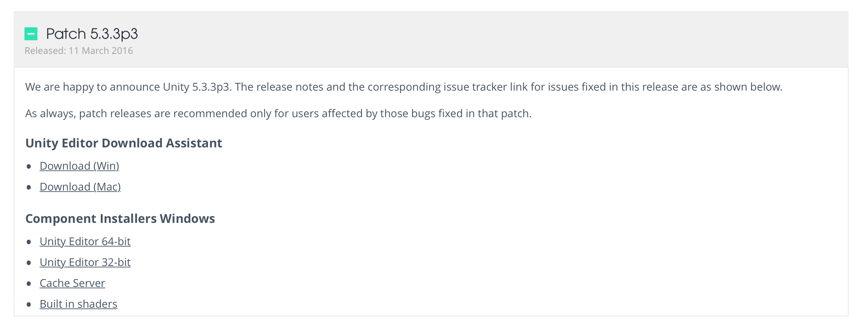Click the bullet beside Download (Win)
The image size is (868, 330).
point(29,166)
